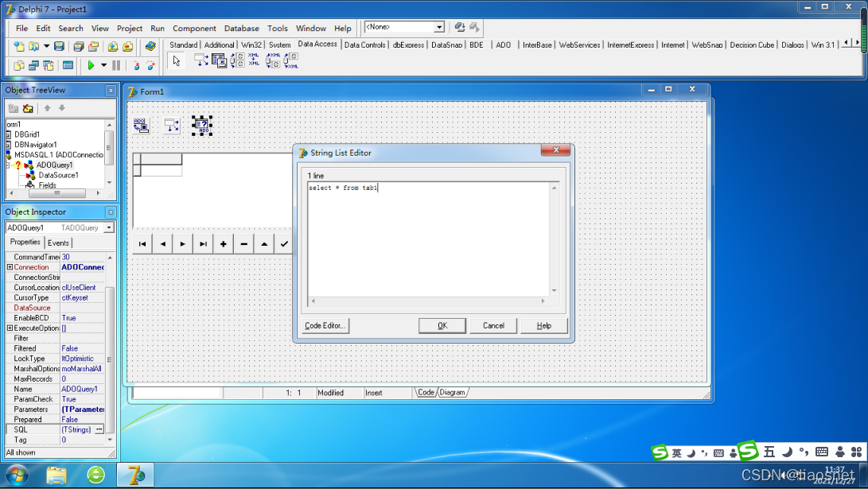
Task: Click the SQL property ellipsis button
Action: (99, 429)
